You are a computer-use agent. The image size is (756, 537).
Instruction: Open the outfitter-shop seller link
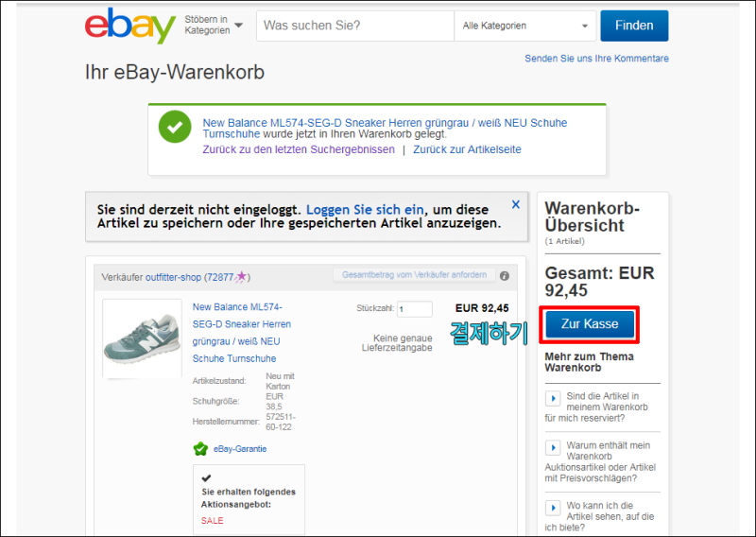tap(173, 277)
